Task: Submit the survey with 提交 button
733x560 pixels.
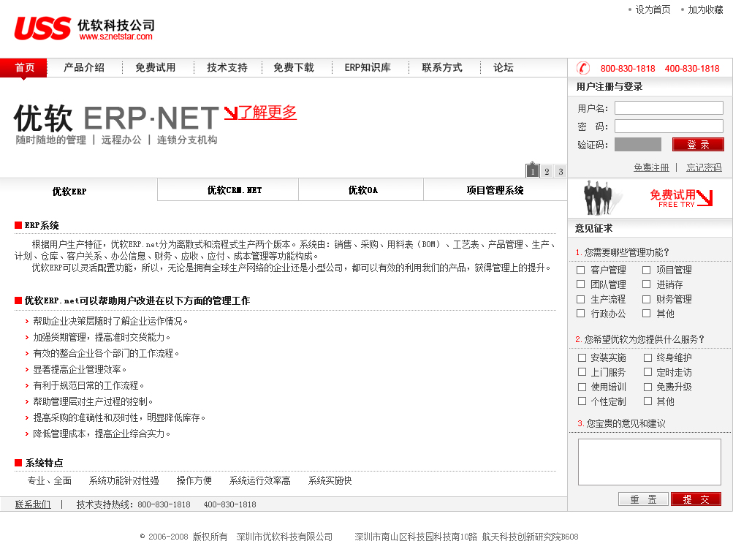Action: tap(696, 499)
